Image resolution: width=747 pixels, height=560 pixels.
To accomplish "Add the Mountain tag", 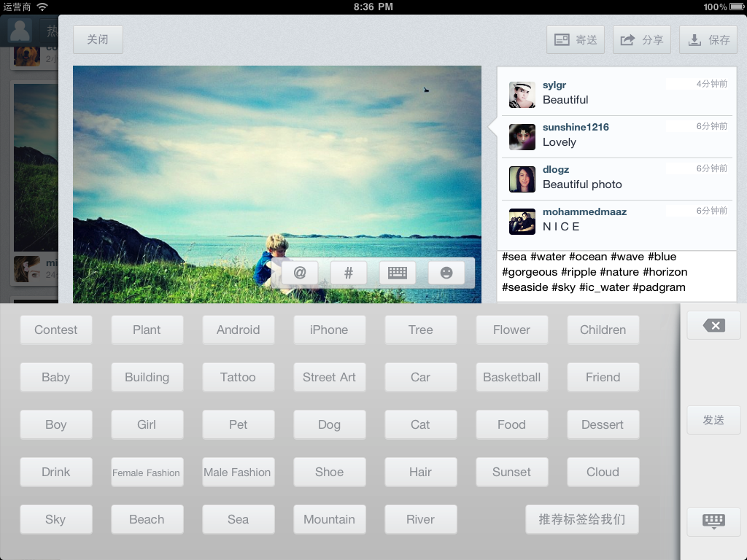I will coord(329,519).
